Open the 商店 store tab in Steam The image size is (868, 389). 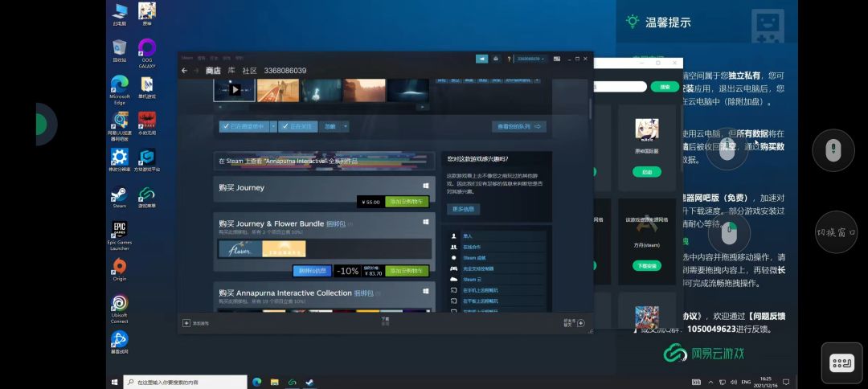point(213,71)
